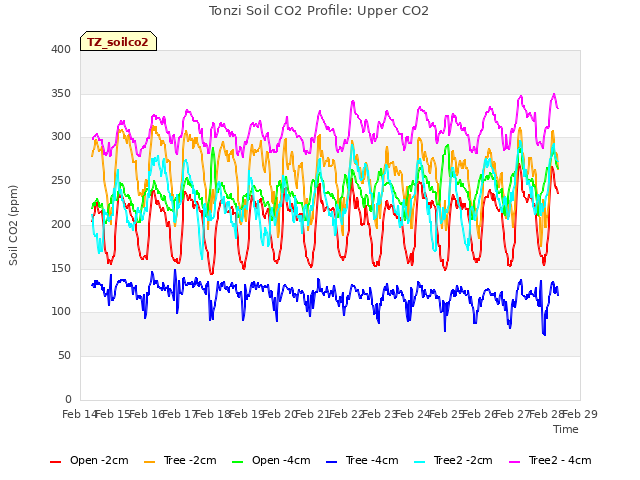Click the 300 y-axis tick label

coord(61,137)
